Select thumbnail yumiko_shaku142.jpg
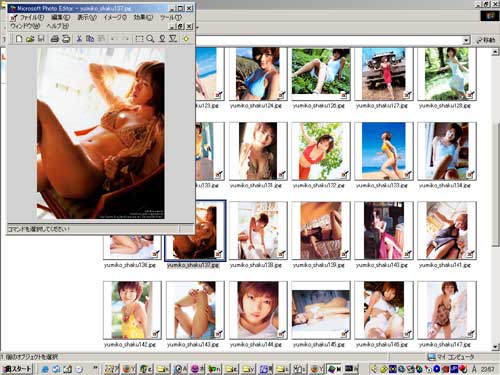500x375 pixels. click(x=132, y=310)
